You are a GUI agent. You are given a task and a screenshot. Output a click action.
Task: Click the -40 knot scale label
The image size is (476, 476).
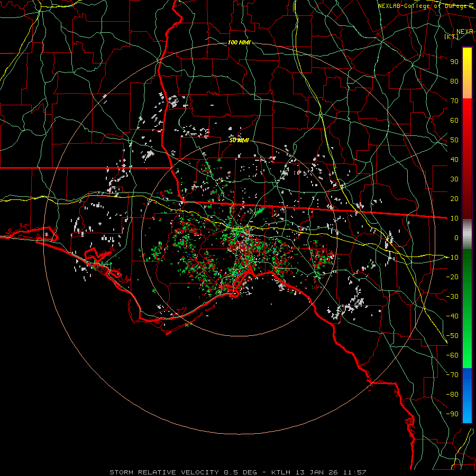(452, 316)
